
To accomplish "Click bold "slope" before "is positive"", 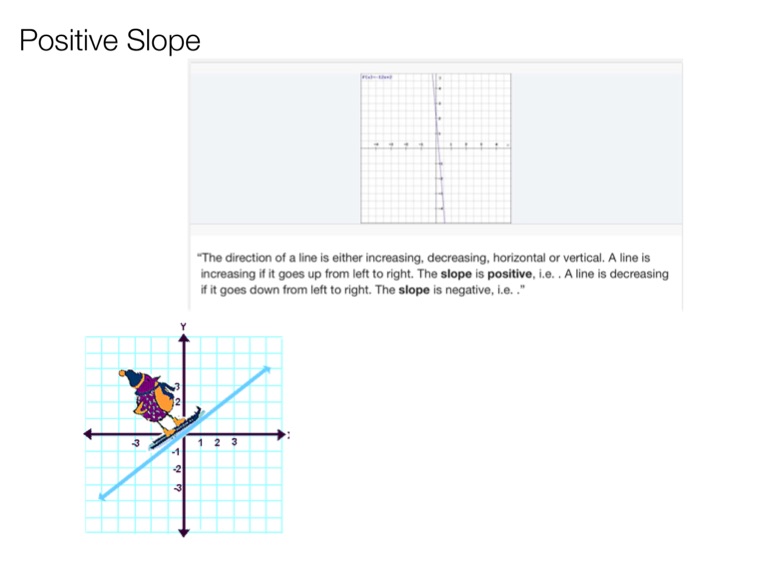I will coord(460,273).
